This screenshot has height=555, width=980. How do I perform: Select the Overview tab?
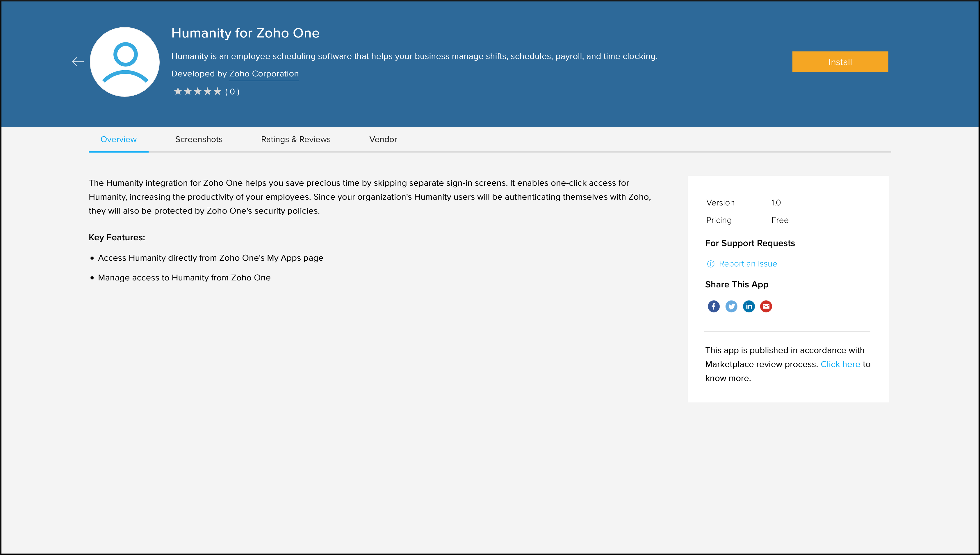[118, 139]
